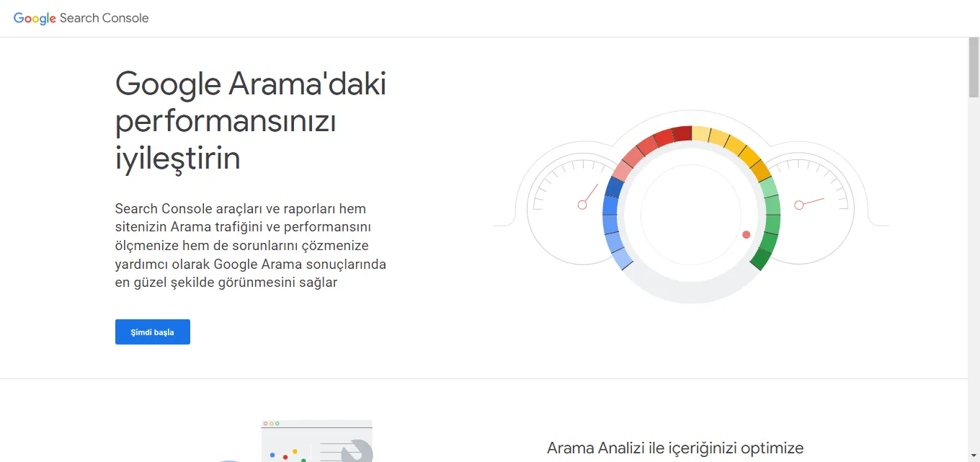Click the Google Search Console logo
Screen dimensions: 980x462
coord(81,18)
